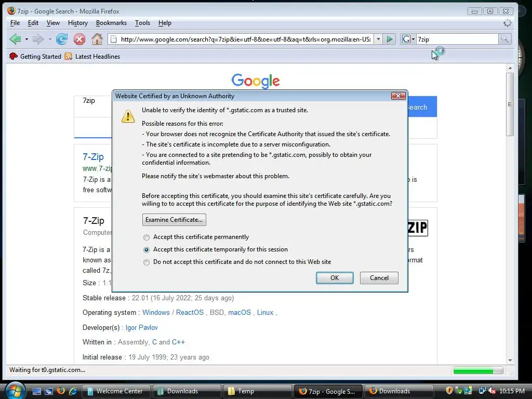
Task: Click the page icon in the address bar
Action: 114,39
